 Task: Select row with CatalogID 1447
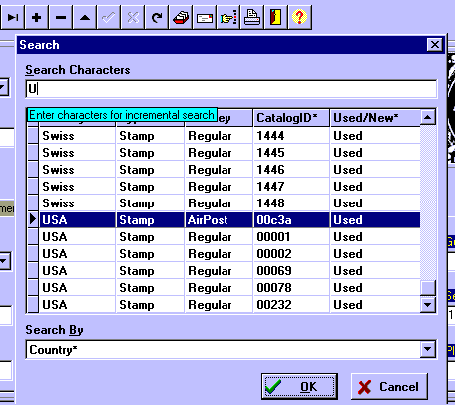click(x=223, y=187)
